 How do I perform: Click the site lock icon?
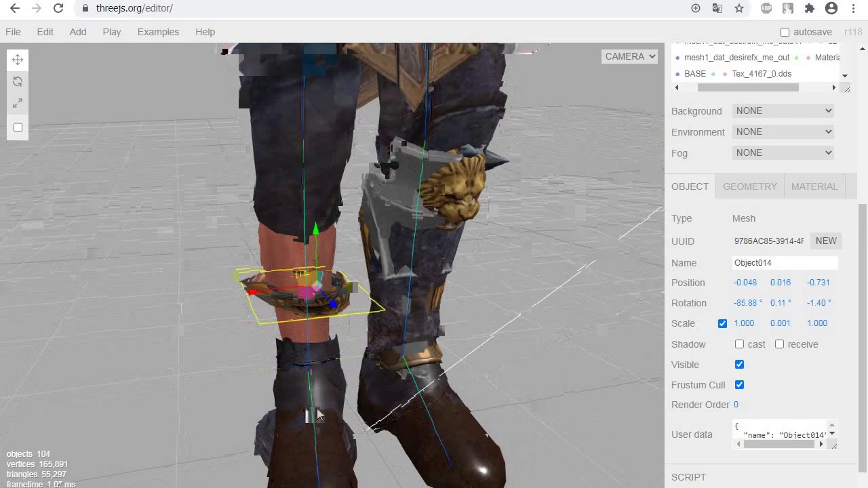point(85,8)
